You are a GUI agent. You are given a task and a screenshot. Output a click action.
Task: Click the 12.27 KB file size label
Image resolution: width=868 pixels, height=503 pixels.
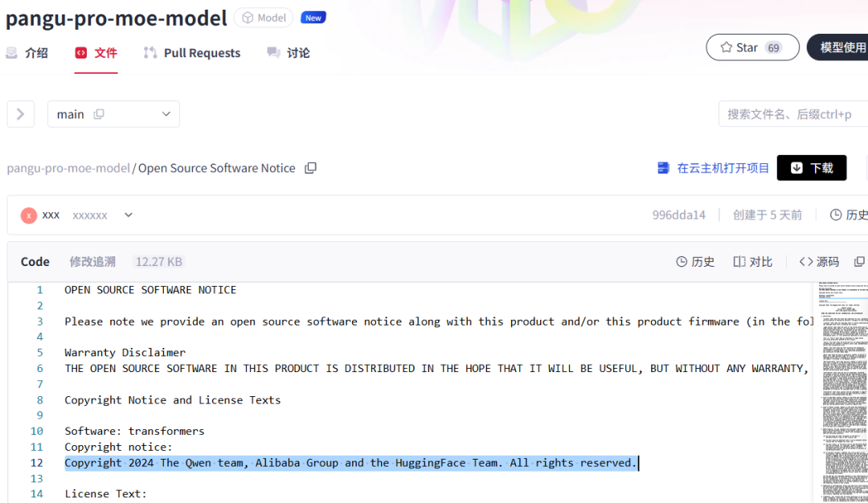point(159,262)
